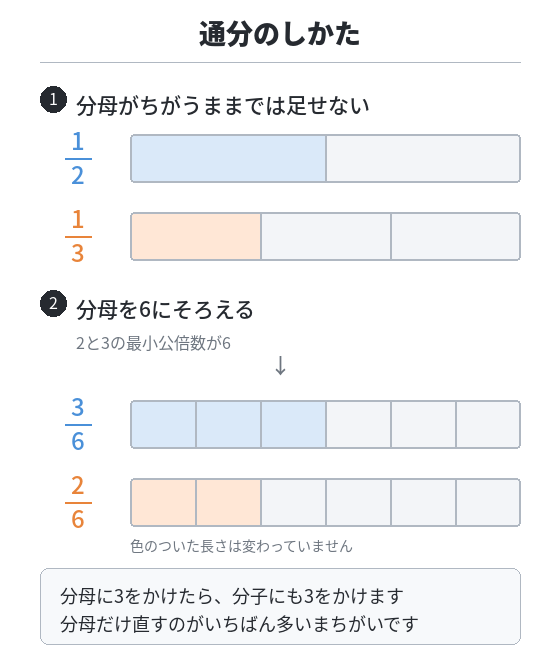Click heading 分母を6にそろえる

(x=165, y=309)
